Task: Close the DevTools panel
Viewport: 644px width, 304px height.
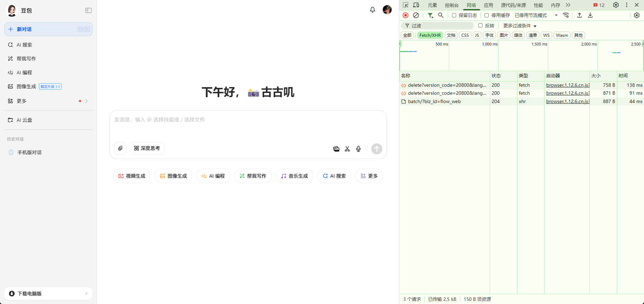Action: 637,5
